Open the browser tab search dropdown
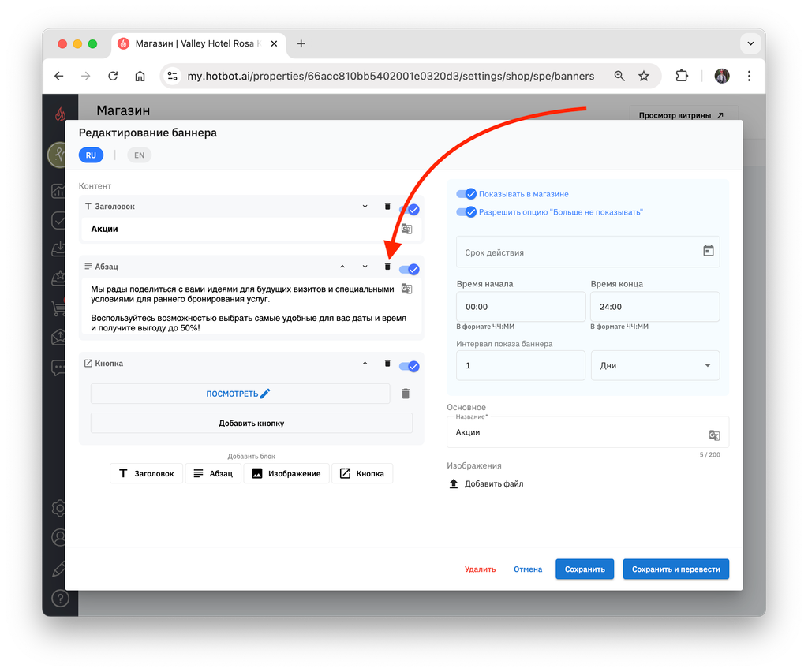This screenshot has width=808, height=672. pos(750,43)
